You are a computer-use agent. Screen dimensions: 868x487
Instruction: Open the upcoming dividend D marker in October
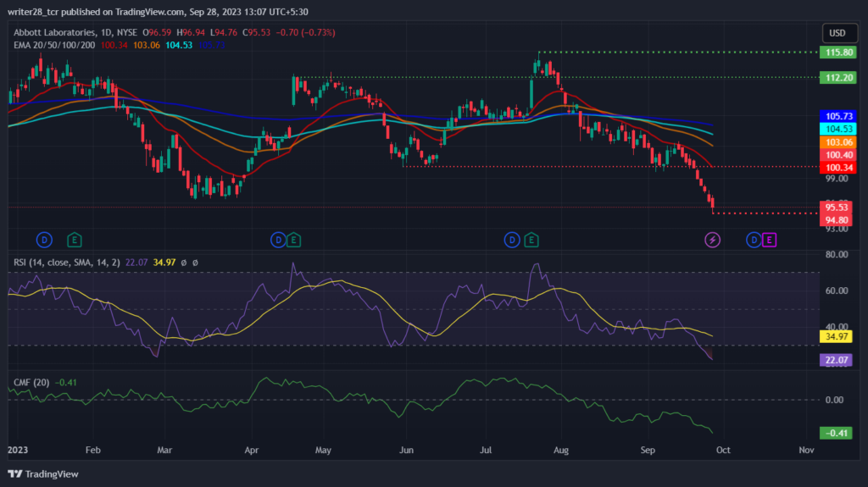(x=754, y=241)
